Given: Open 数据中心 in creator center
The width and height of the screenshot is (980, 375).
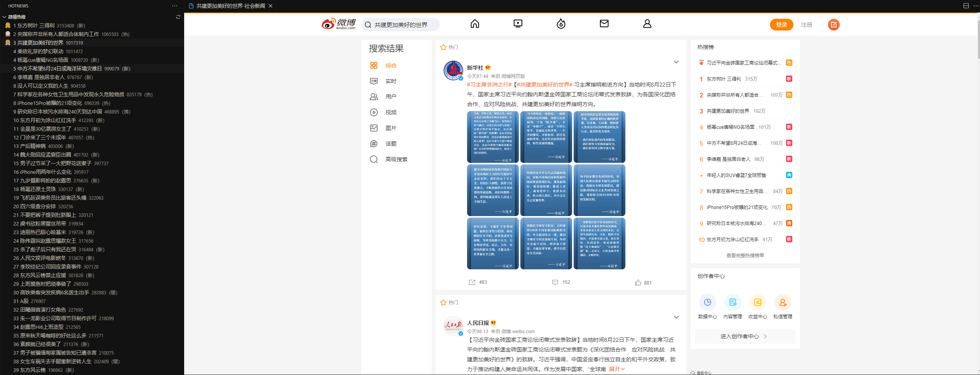Looking at the screenshot, I should pyautogui.click(x=707, y=306).
